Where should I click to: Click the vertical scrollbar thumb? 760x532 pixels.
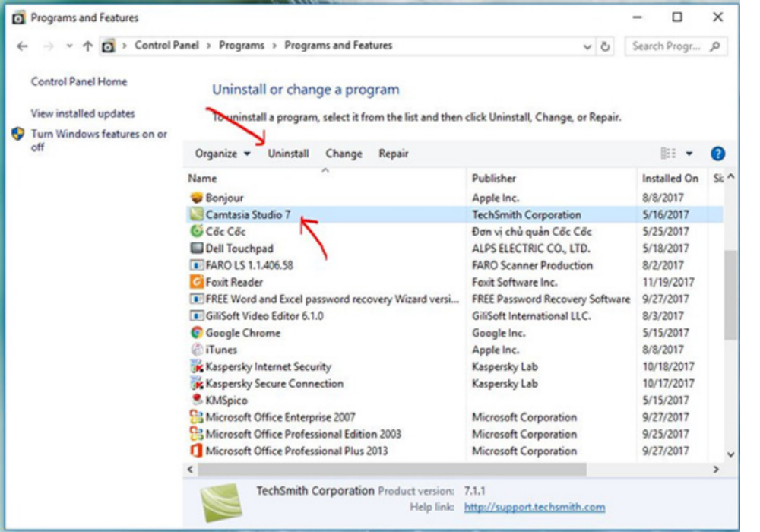(x=731, y=295)
